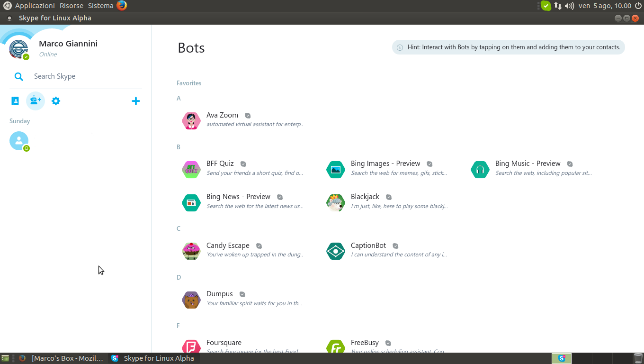Open the trash icon in bottom panel
The height and width of the screenshot is (364, 644).
tap(638, 358)
